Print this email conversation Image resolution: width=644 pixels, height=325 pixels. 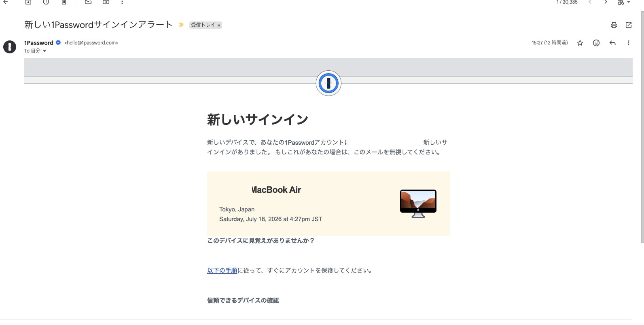[x=614, y=25]
